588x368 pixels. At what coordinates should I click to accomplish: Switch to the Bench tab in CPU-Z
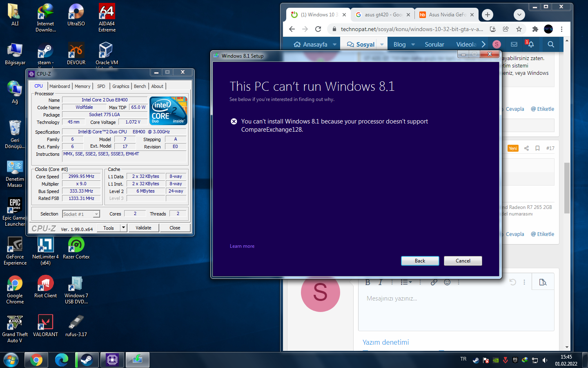point(140,86)
